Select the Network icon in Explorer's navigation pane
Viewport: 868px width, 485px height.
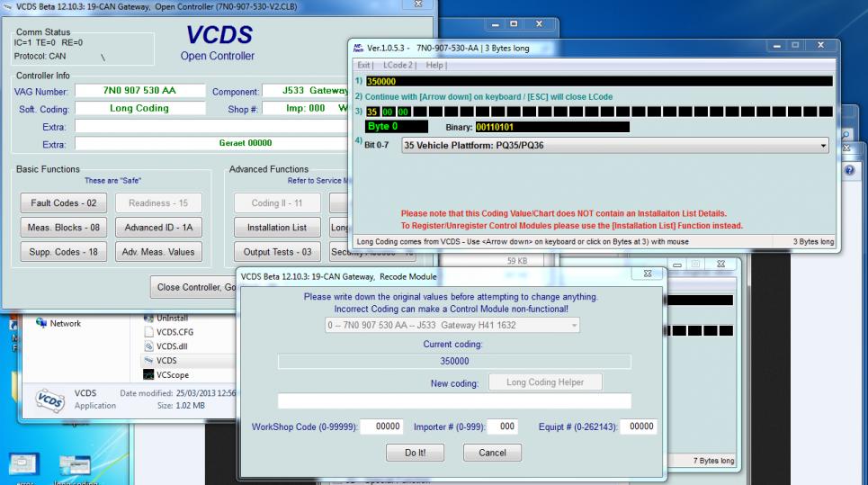tap(41, 323)
